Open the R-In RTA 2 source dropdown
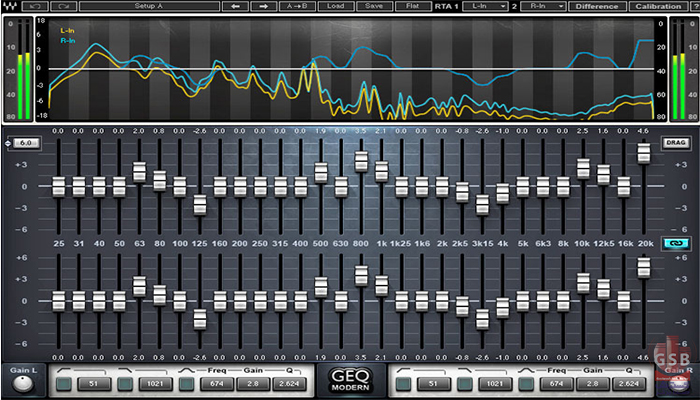This screenshot has width=700, height=400. (544, 6)
